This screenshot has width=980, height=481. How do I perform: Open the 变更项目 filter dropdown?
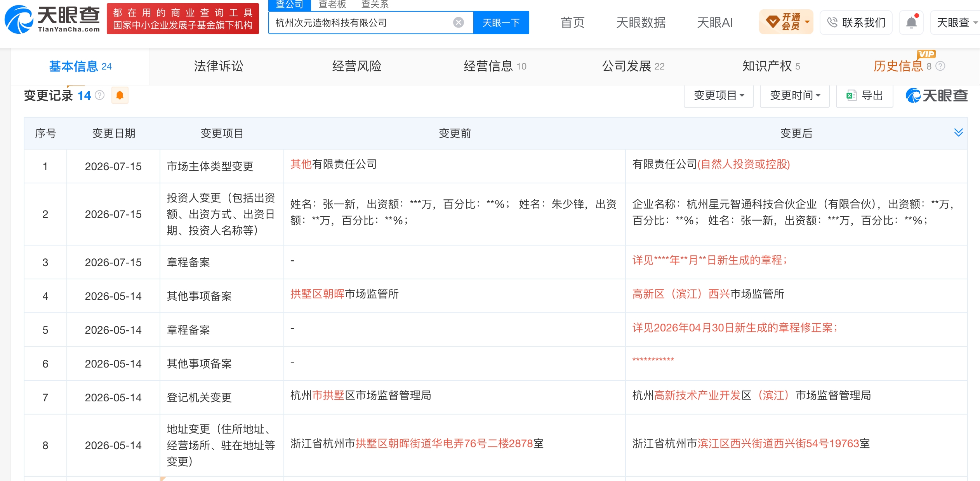pyautogui.click(x=719, y=96)
